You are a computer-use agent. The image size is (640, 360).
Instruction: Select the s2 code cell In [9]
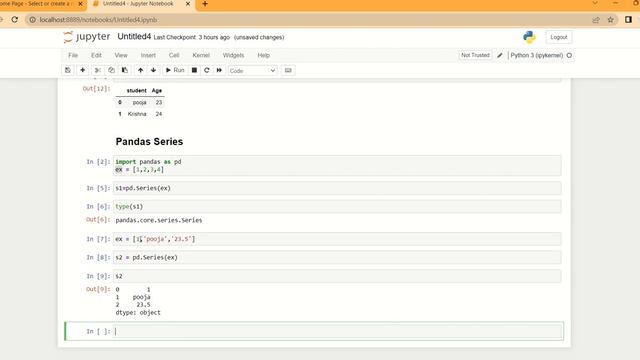(x=337, y=276)
